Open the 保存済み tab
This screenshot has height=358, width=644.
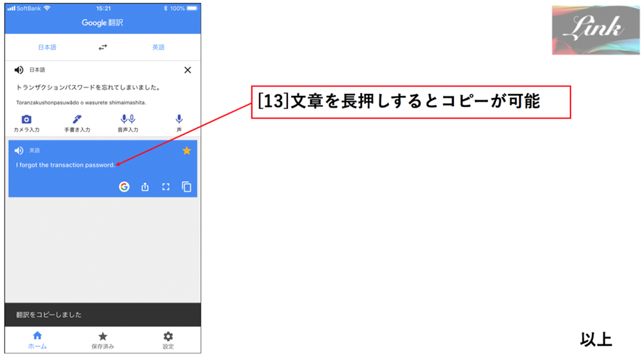tap(102, 340)
